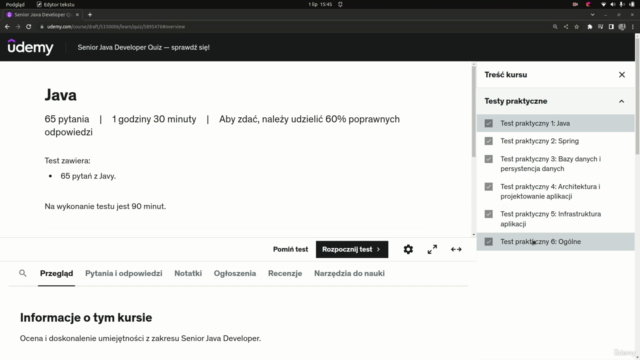
Task: Share the page via the share icon
Action: pos(566,27)
